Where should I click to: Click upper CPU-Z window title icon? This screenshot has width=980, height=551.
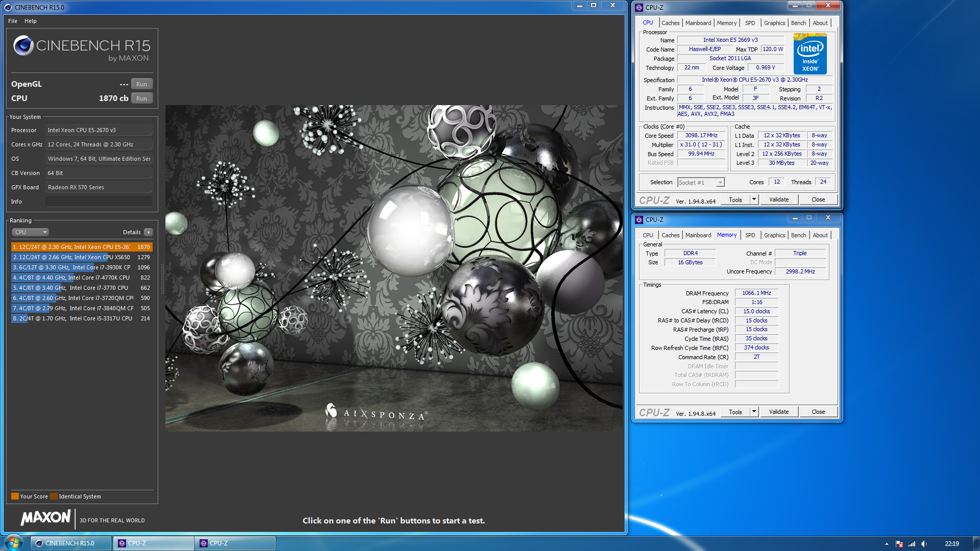tap(639, 8)
